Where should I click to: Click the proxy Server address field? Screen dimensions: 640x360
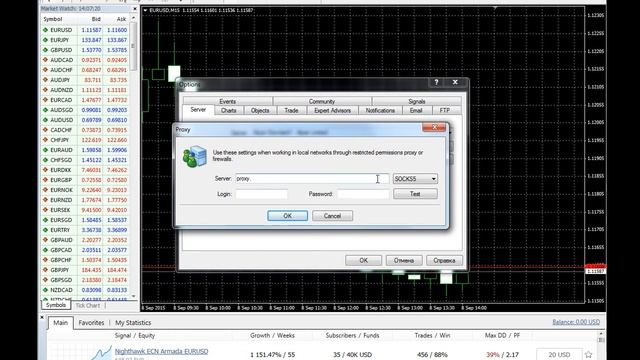pyautogui.click(x=312, y=179)
